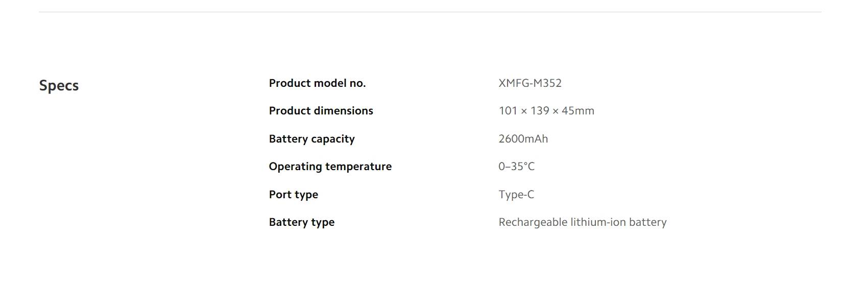The height and width of the screenshot is (304, 868).
Task: Click the horizontal divider line above Specs
Action: pos(430,12)
